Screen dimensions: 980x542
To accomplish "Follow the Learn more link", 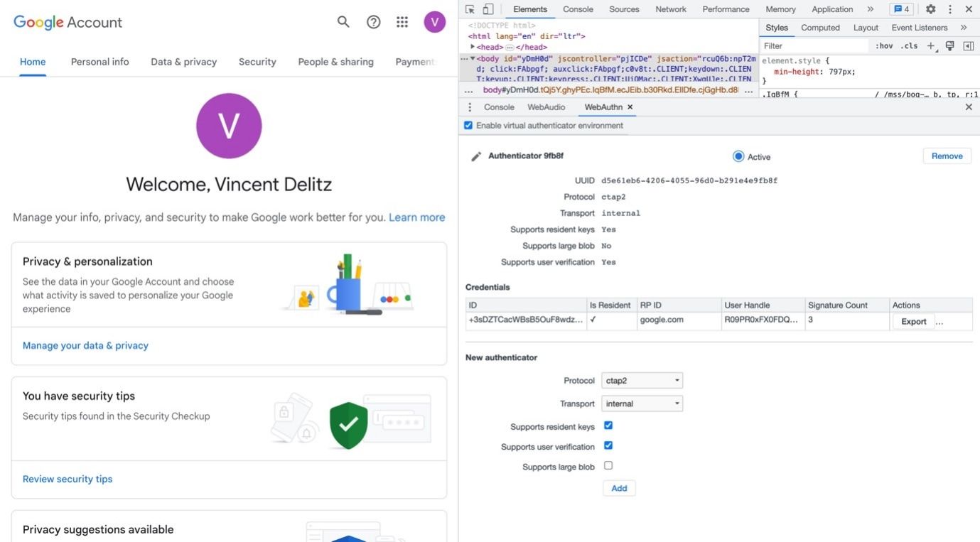I will (x=417, y=217).
